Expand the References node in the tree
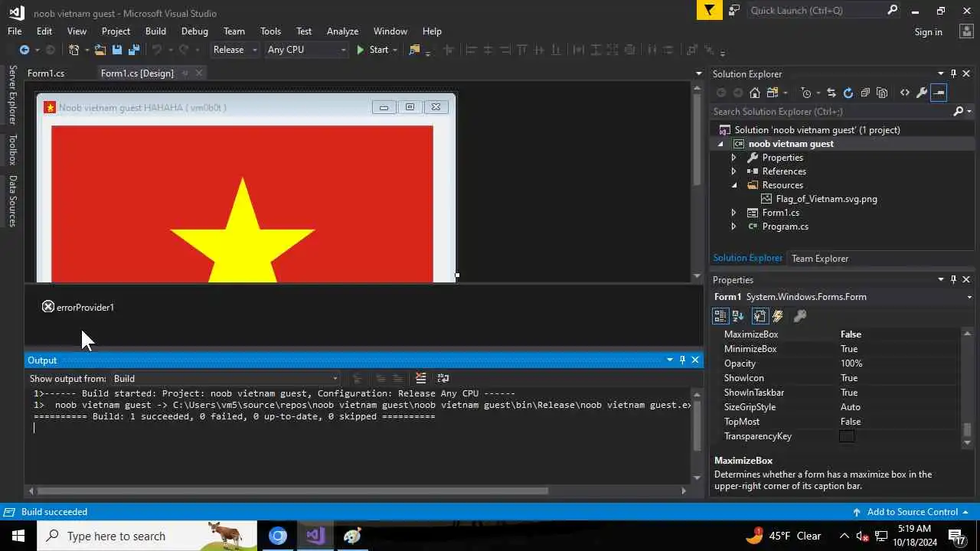This screenshot has height=551, width=980. point(733,171)
